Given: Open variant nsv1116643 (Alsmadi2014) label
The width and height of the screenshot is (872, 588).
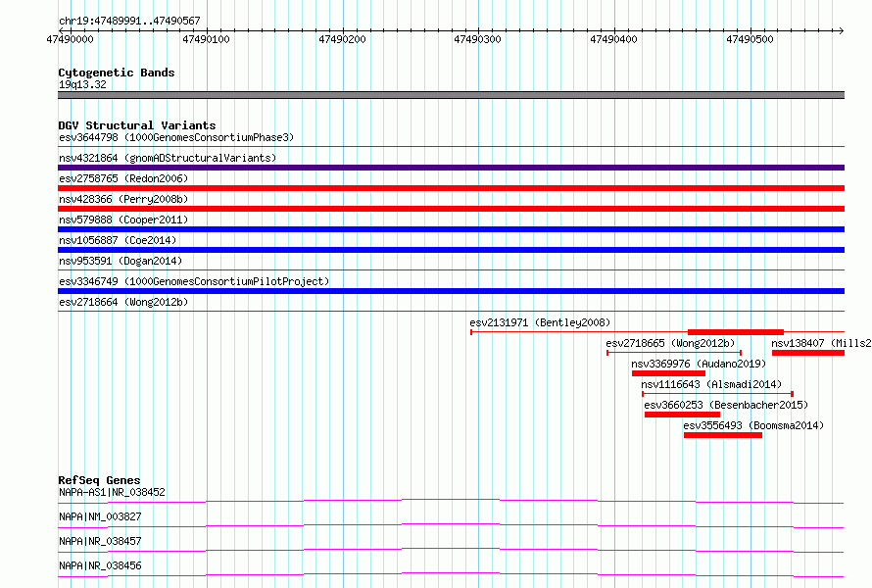Looking at the screenshot, I should pos(711,384).
